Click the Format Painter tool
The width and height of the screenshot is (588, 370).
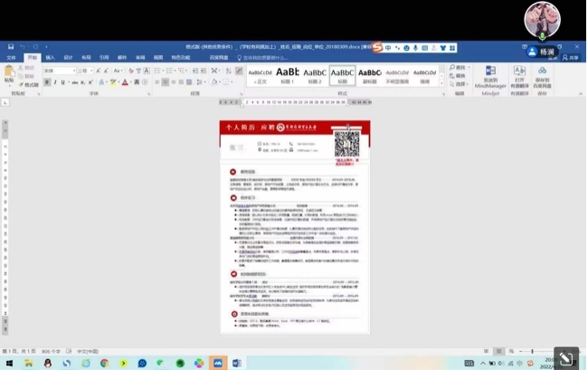[31, 85]
